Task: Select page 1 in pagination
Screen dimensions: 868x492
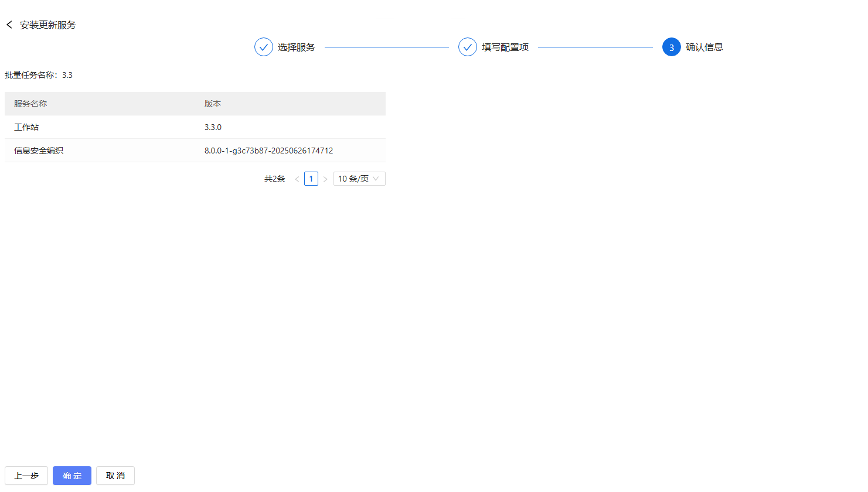Action: (x=311, y=179)
